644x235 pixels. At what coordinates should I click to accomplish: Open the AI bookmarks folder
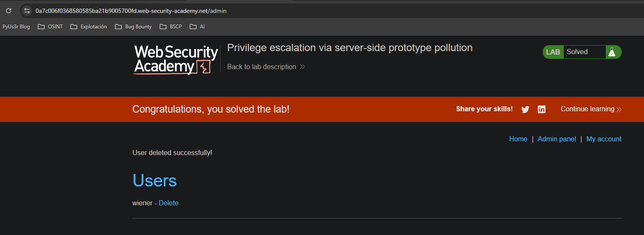tap(197, 27)
